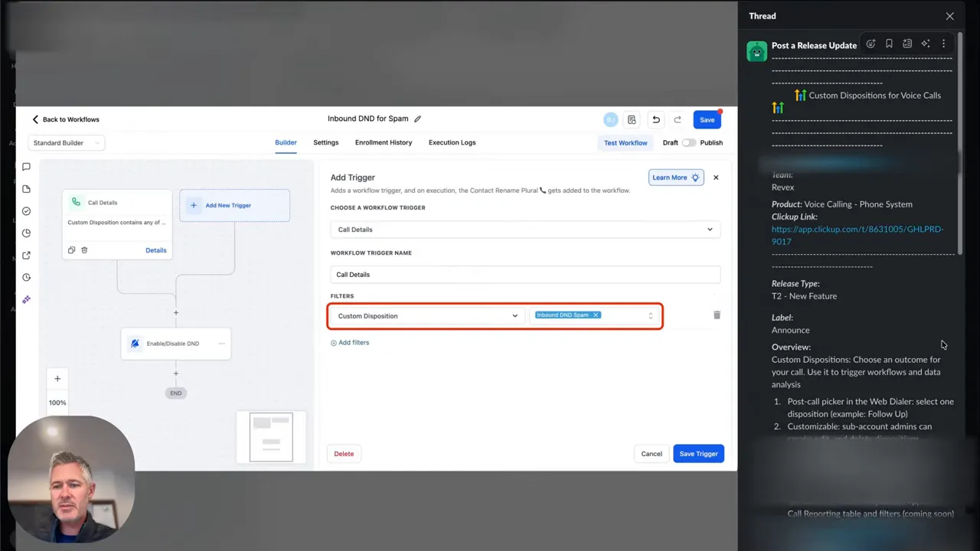Open the analytics pie chart sidebar icon
The image size is (980, 551).
click(26, 233)
